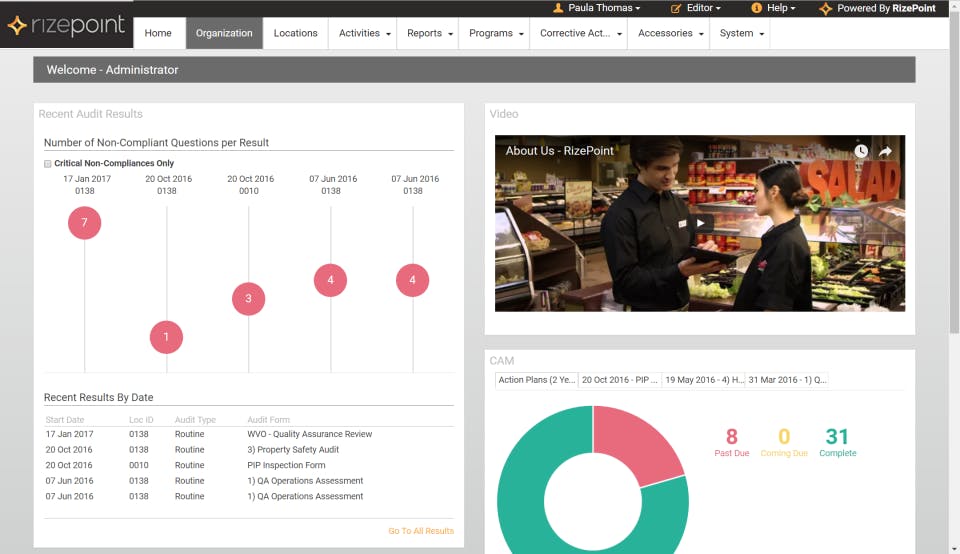Click the share arrow icon on the video
Image resolution: width=960 pixels, height=554 pixels.
tap(885, 151)
